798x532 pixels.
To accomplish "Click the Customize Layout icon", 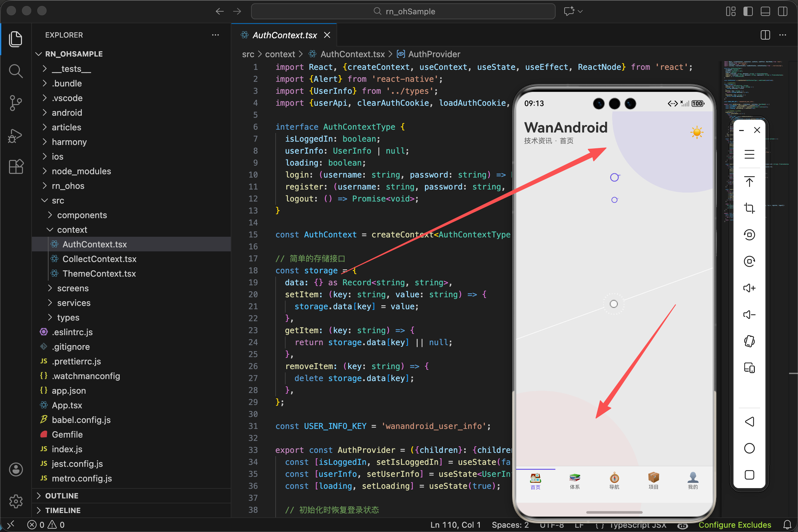I will click(x=731, y=11).
